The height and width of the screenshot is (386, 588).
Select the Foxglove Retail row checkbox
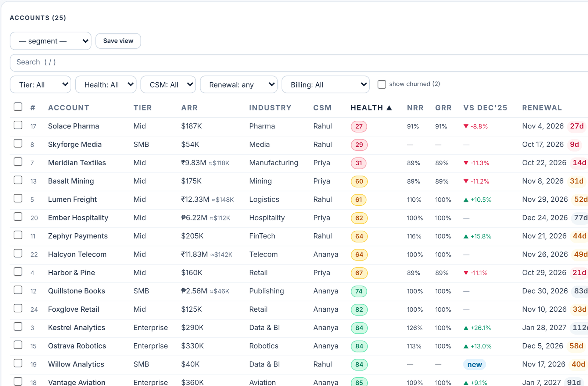(18, 308)
